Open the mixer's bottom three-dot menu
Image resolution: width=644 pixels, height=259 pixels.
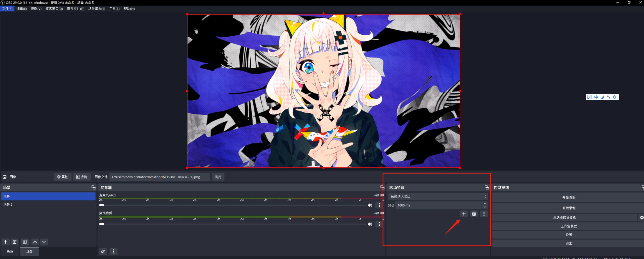click(x=113, y=251)
